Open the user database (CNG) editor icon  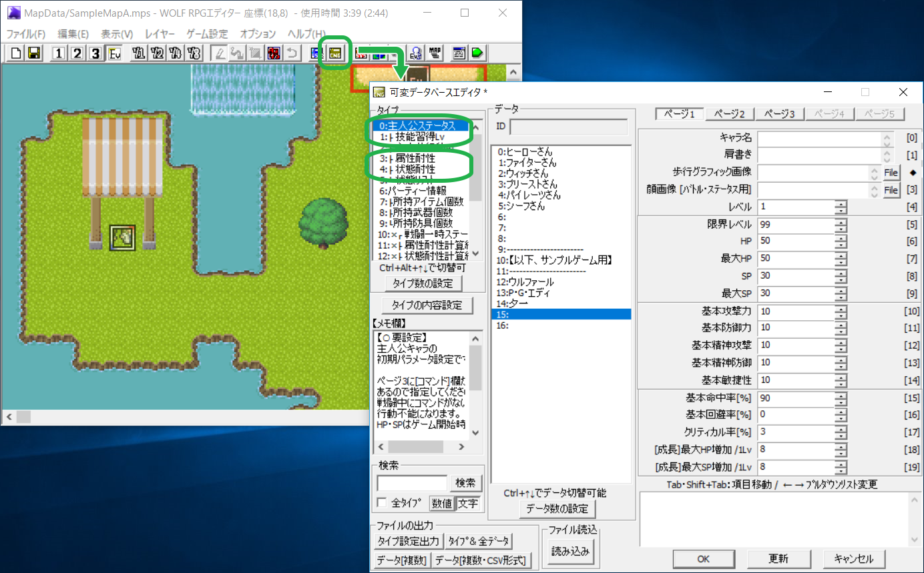tap(334, 53)
